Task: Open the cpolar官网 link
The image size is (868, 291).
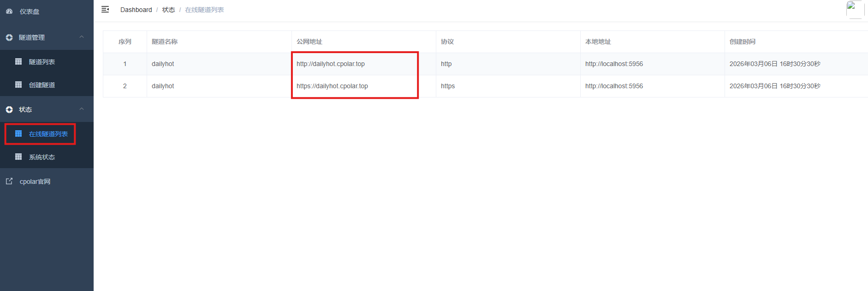Action: pyautogui.click(x=35, y=182)
